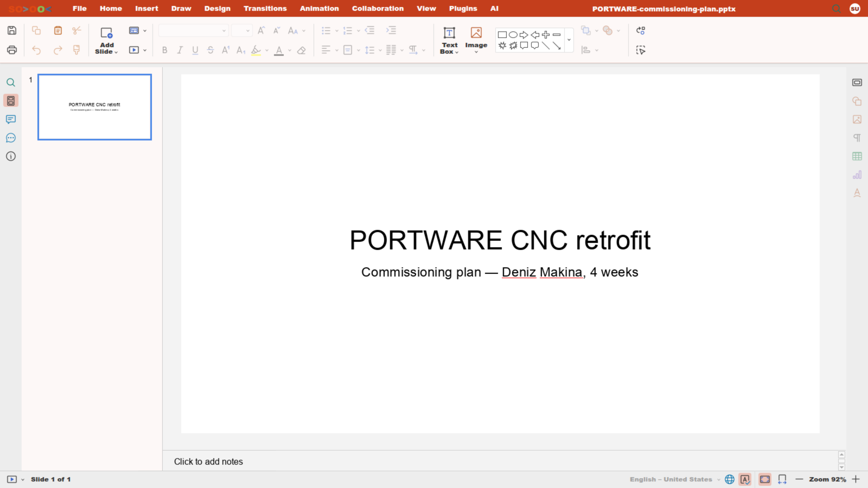Open Chart settings in the right sidebar

click(x=857, y=175)
